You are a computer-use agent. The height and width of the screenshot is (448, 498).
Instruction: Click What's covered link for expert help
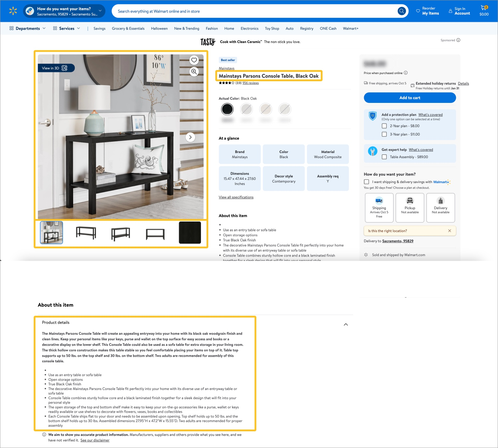coord(421,150)
